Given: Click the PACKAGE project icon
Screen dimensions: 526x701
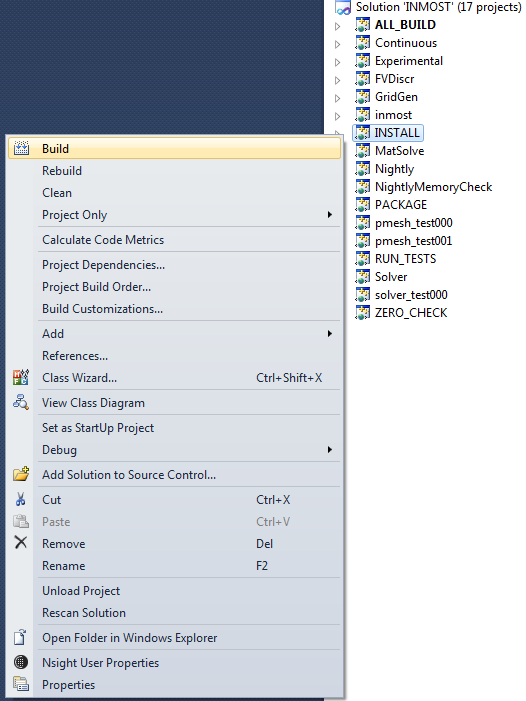Looking at the screenshot, I should click(x=362, y=204).
